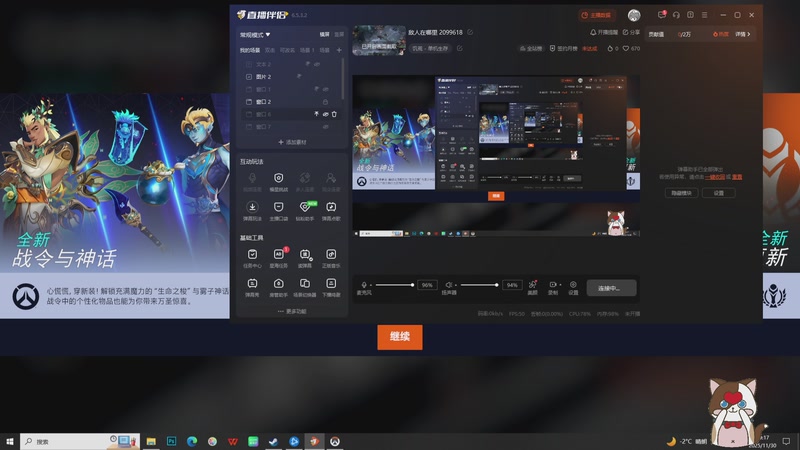Image resolution: width=800 pixels, height=450 pixels.
Task: Edit the room title with pencil icon
Action: [470, 32]
